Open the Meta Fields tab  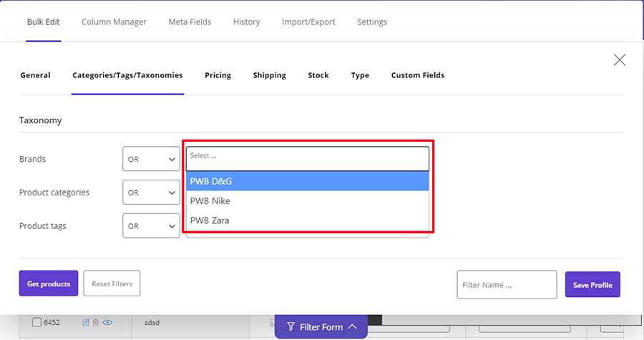[190, 21]
